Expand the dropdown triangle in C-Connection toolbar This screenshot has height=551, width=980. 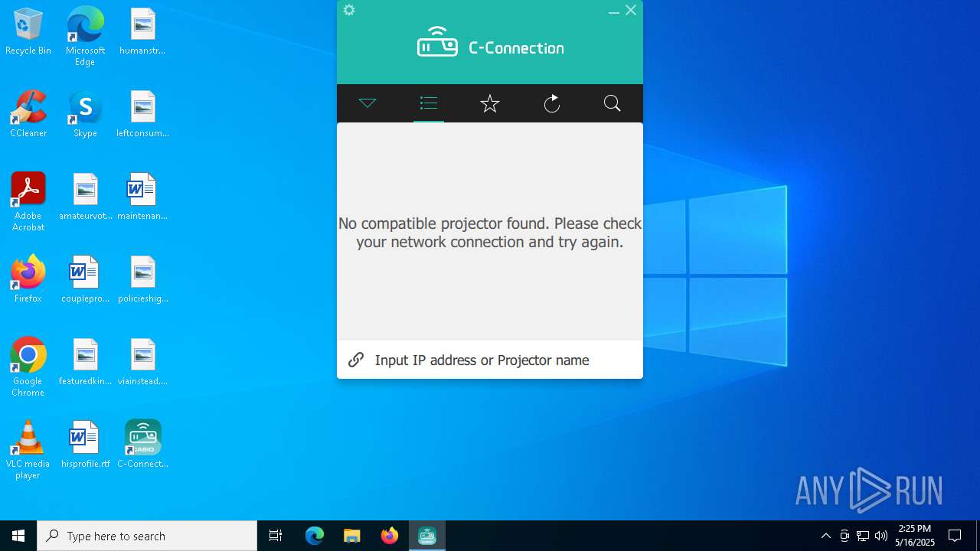pos(367,103)
